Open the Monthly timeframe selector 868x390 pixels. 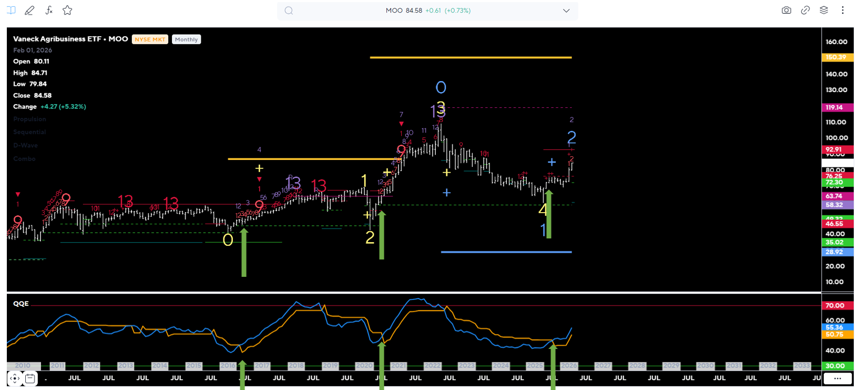click(x=186, y=39)
